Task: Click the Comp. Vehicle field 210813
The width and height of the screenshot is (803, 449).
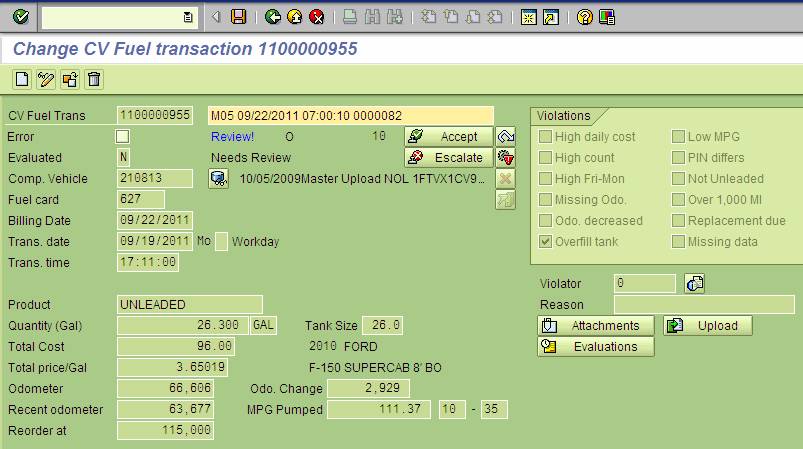Action: coord(155,178)
